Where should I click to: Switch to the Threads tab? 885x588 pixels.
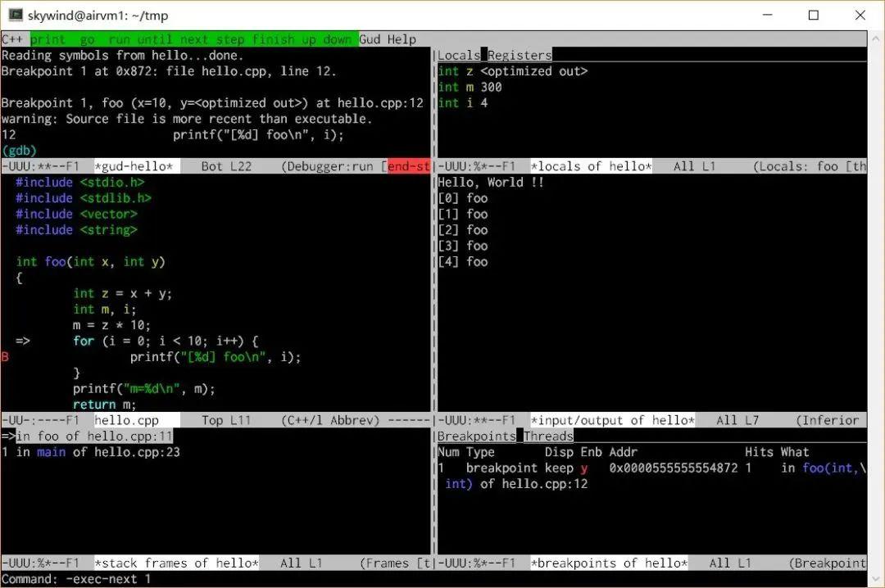548,436
